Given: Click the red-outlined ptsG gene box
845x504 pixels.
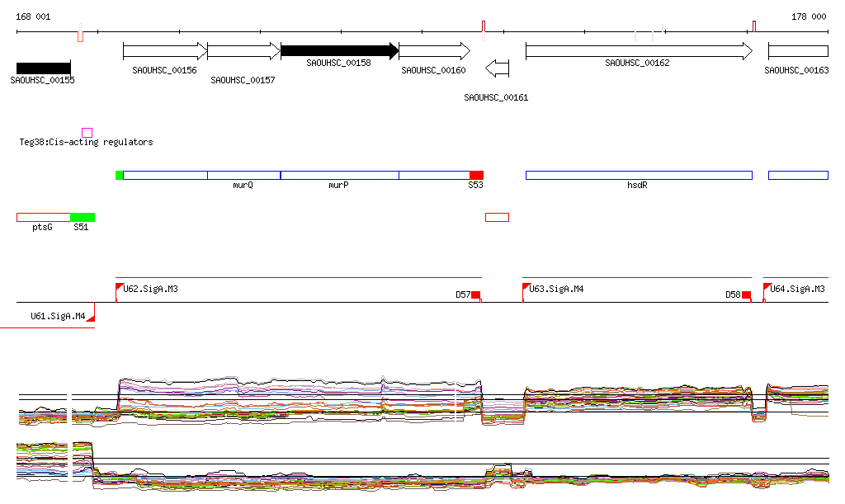Looking at the screenshot, I should (x=43, y=217).
